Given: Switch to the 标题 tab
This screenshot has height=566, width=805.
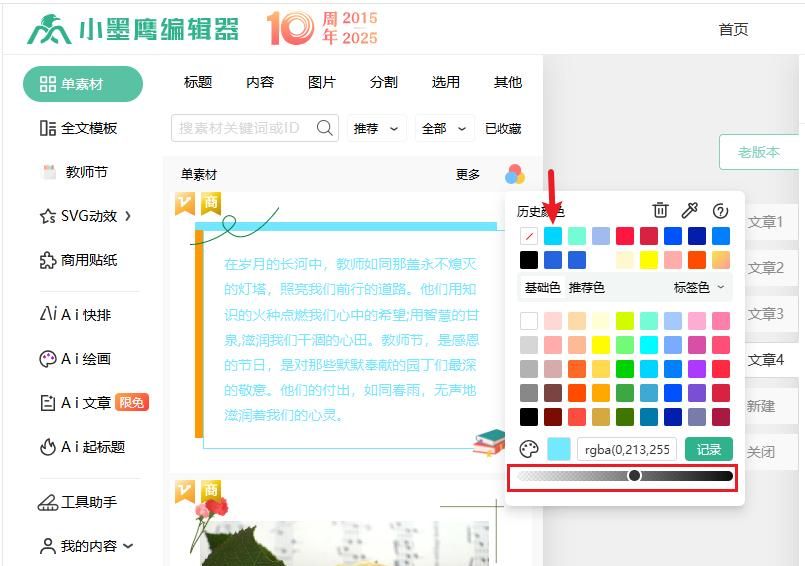Looking at the screenshot, I should click(x=198, y=82).
